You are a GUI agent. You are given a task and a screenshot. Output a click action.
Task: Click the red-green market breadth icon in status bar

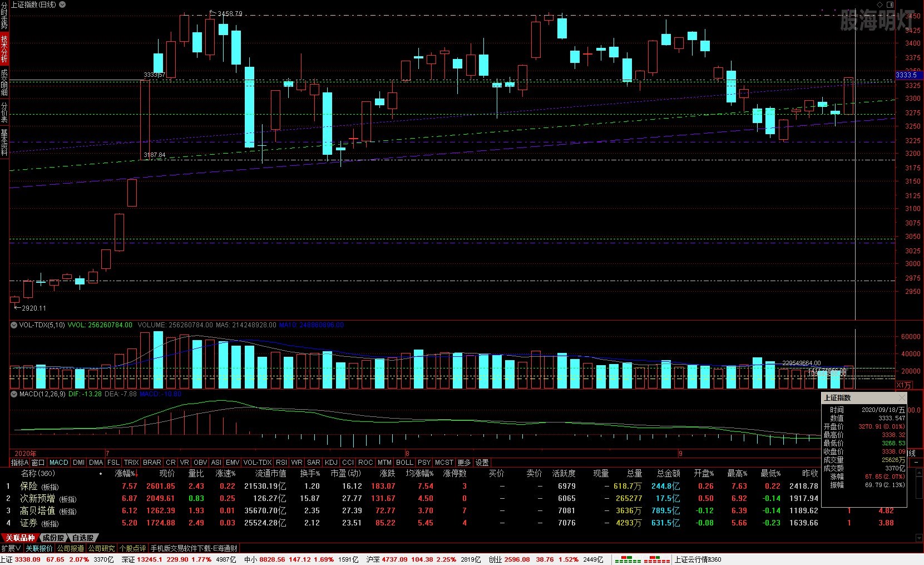[641, 559]
